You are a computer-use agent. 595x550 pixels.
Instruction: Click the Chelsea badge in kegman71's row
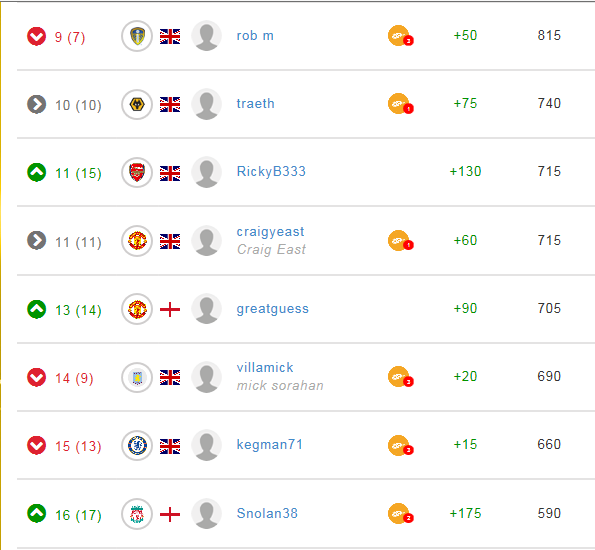[x=137, y=446]
